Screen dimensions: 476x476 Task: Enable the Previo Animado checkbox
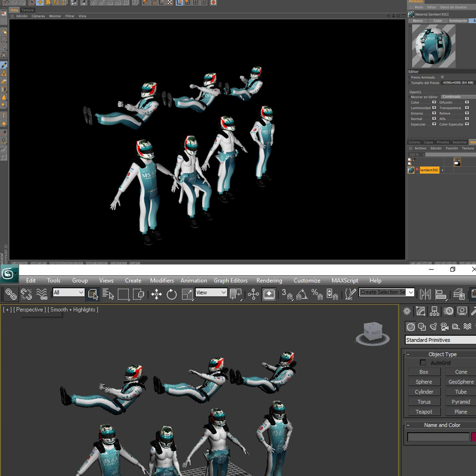click(442, 77)
